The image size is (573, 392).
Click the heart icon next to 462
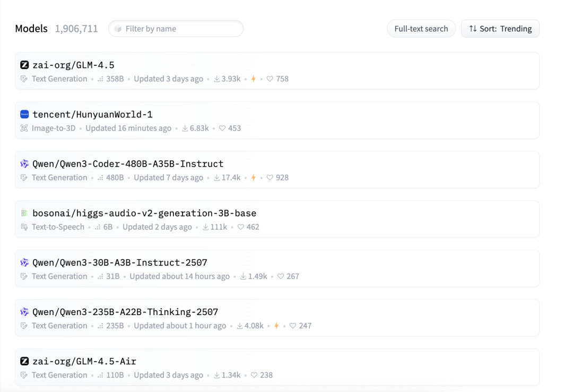pyautogui.click(x=240, y=227)
